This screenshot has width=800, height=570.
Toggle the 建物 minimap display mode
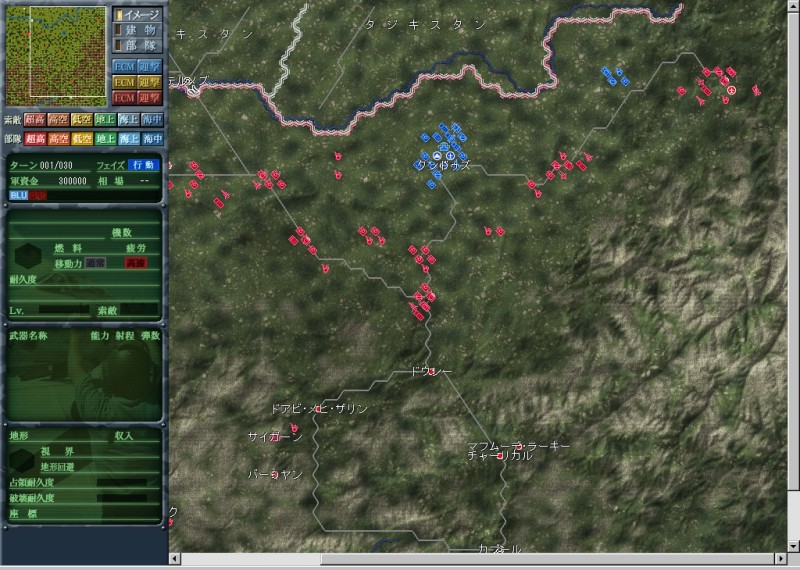(137, 30)
